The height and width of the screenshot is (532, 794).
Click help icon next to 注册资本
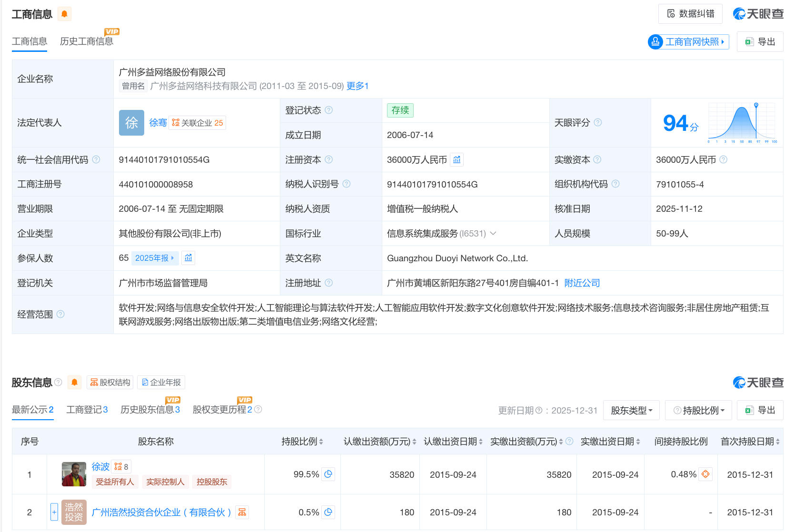328,159
